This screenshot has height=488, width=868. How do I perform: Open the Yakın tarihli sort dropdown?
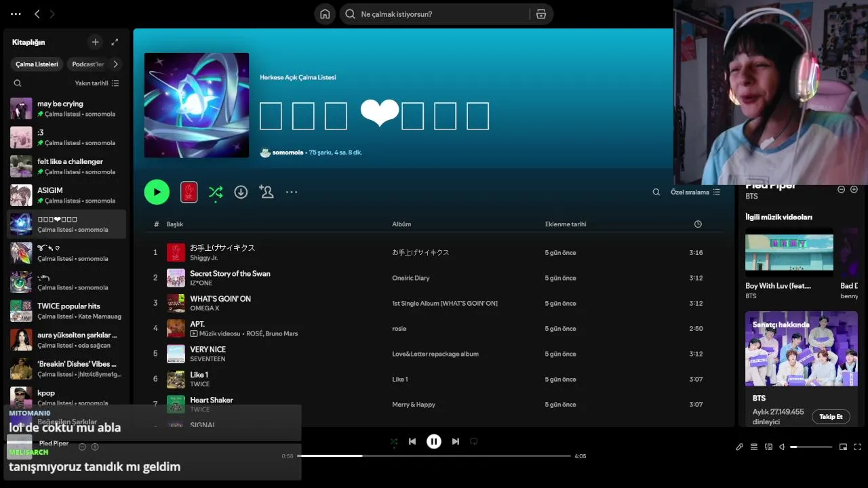tap(97, 83)
